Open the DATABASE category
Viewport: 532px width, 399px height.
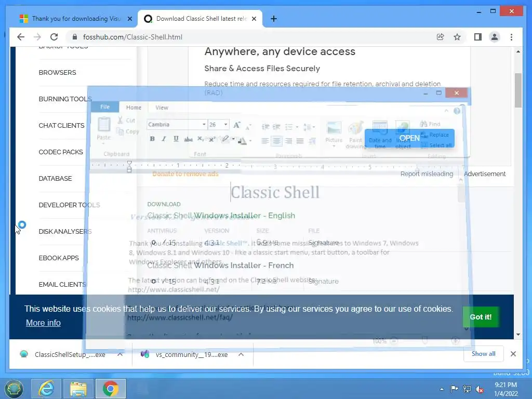click(x=55, y=179)
